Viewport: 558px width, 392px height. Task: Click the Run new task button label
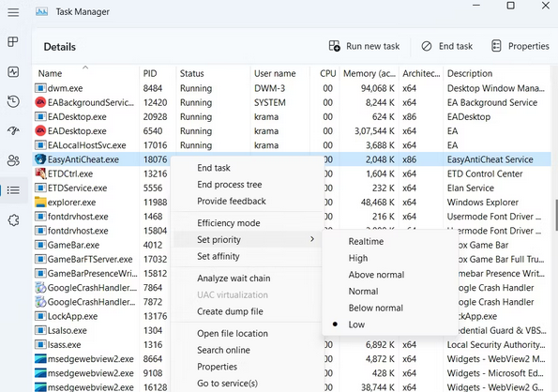(x=372, y=46)
